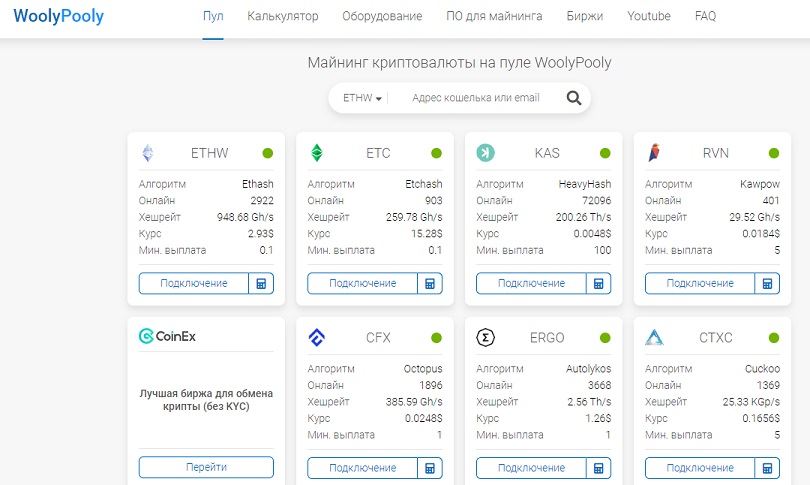The width and height of the screenshot is (810, 485).
Task: Click the Kawpow algorithm value
Action: tap(760, 184)
